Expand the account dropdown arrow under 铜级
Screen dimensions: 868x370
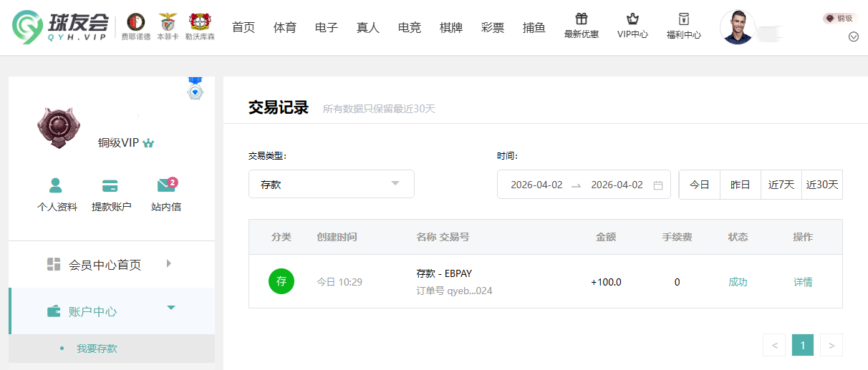pyautogui.click(x=853, y=37)
